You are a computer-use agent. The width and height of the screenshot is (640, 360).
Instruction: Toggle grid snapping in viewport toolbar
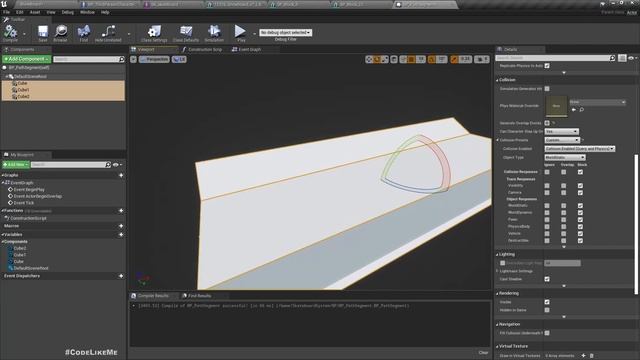(x=411, y=60)
